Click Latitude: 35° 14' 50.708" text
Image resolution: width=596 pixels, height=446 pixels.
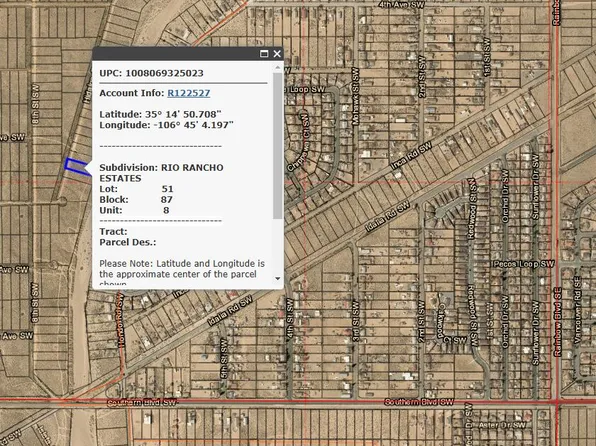point(160,114)
